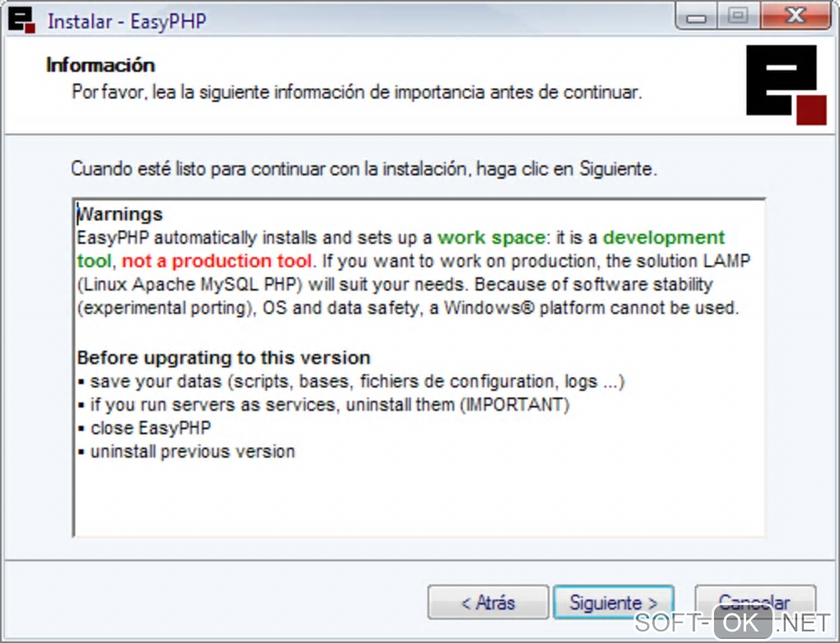This screenshot has width=840, height=643.
Task: Click the red 'not a production tool' text
Action: (x=217, y=261)
